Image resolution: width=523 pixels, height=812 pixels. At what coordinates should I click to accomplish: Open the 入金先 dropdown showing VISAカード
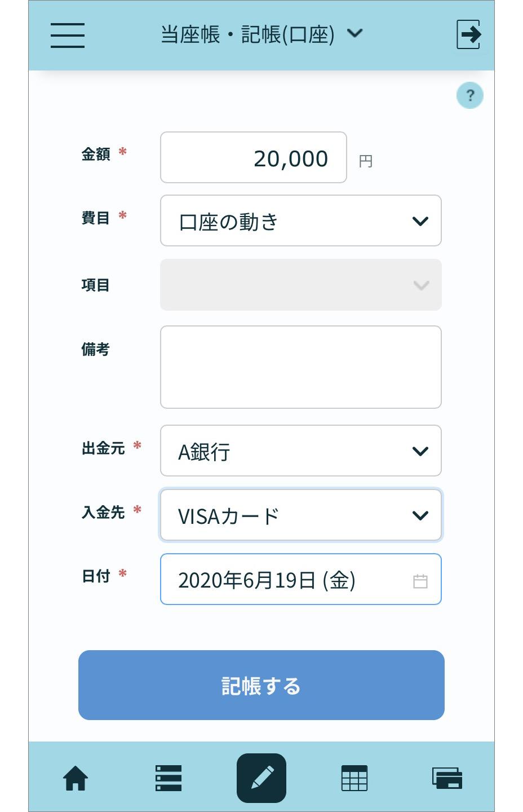pos(301,515)
